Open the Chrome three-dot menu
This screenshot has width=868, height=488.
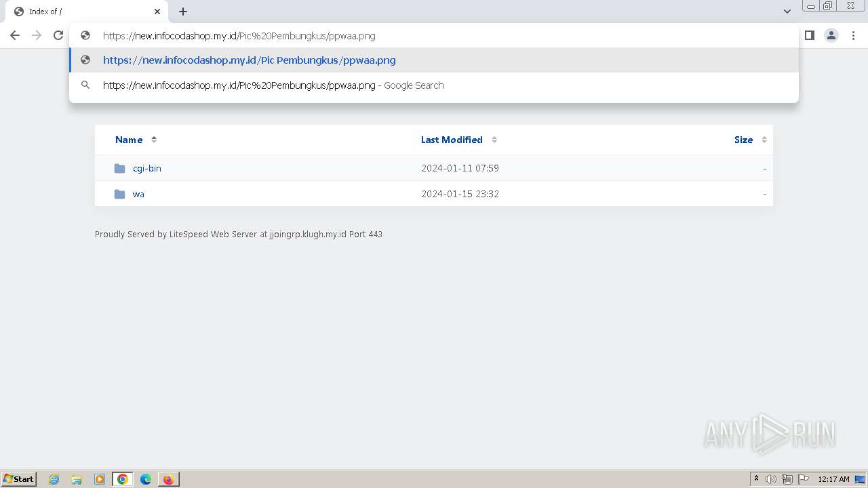[x=853, y=35]
